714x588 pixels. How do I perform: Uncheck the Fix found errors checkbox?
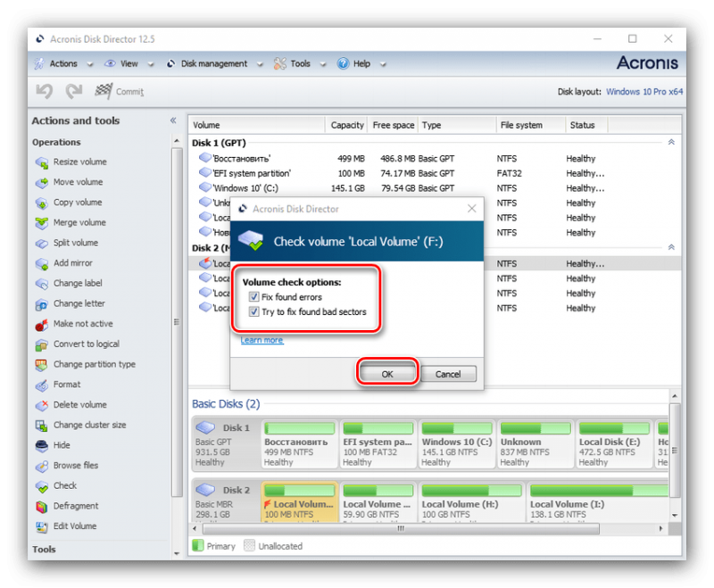pos(253,297)
